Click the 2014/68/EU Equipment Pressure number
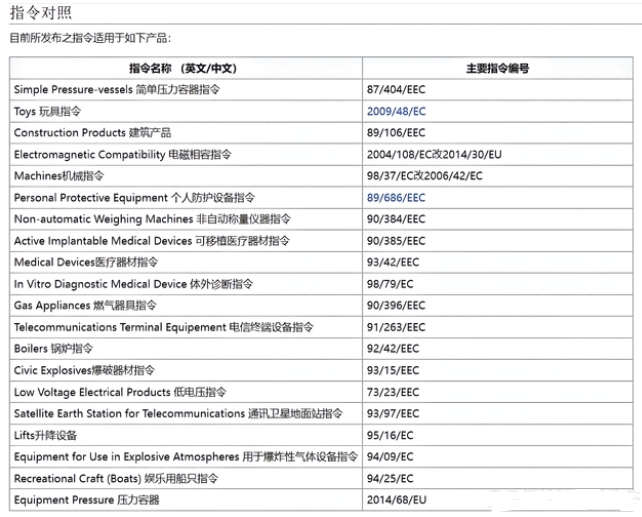Screen dimensions: 642x517 point(396,500)
